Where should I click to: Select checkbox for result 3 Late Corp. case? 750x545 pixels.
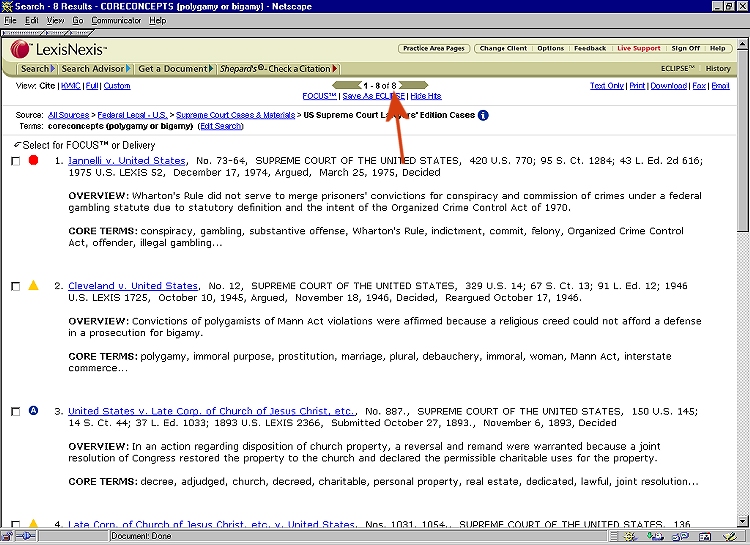[x=15, y=412]
